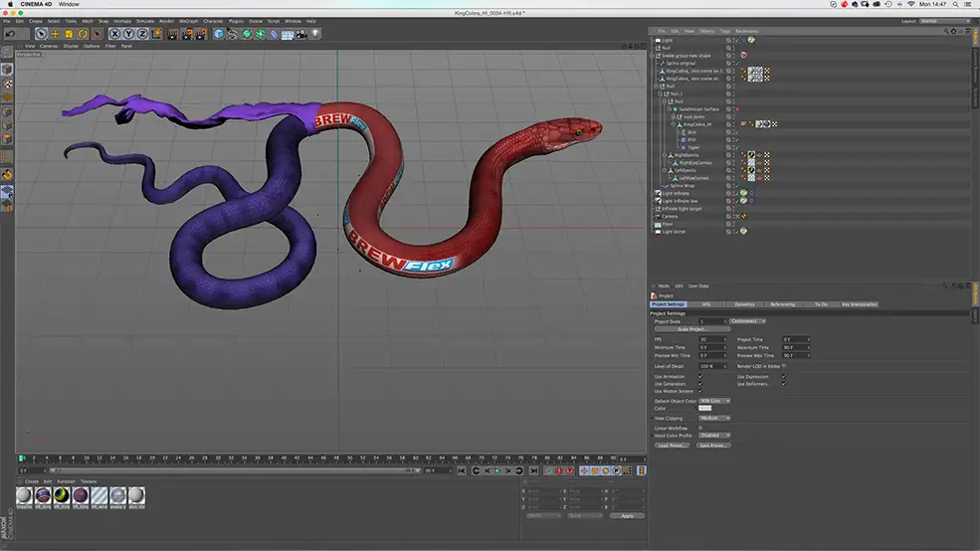
Task: Activate the Scale tool cube icon
Action: tap(69, 34)
